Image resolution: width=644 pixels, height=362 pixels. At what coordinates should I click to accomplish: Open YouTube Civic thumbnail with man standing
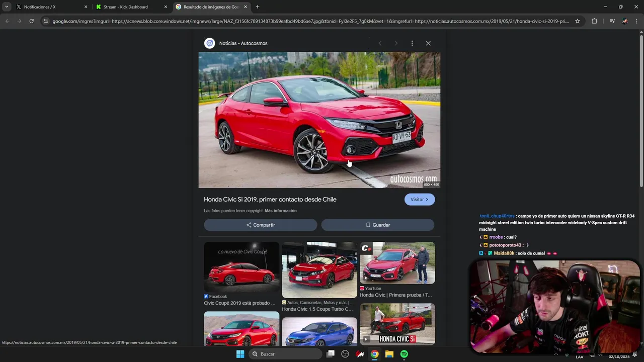(x=397, y=263)
